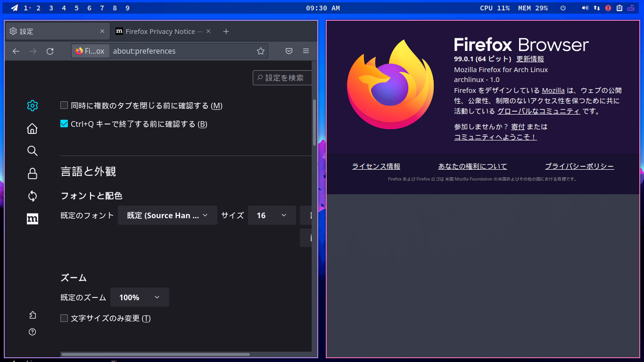The image size is (644, 362).
Task: Switch to workspace 5
Action: [76, 8]
